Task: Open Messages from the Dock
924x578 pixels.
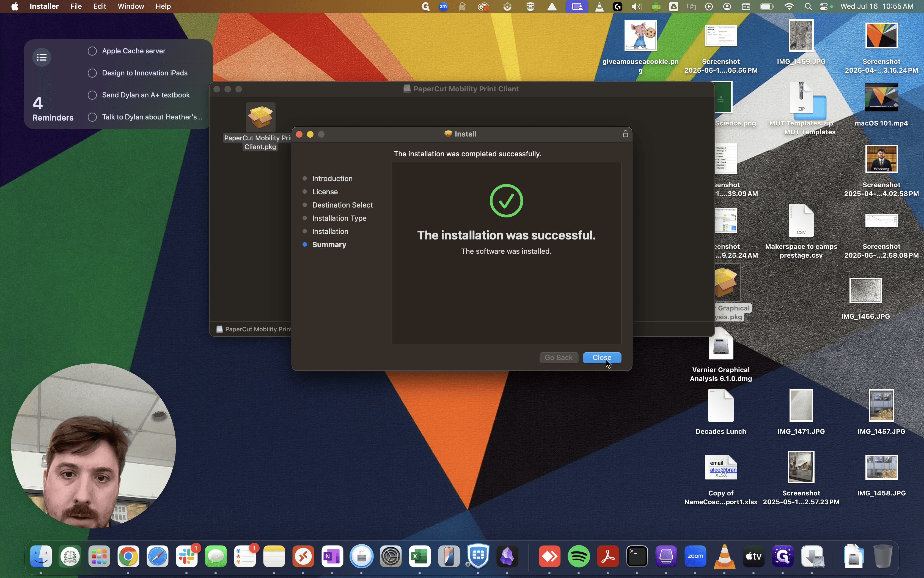Action: click(x=216, y=556)
